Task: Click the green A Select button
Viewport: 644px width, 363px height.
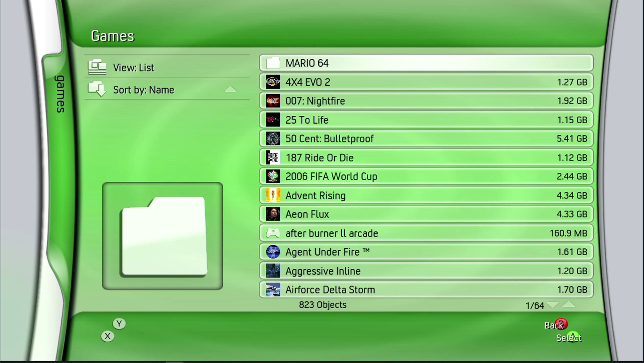Action: point(573,336)
